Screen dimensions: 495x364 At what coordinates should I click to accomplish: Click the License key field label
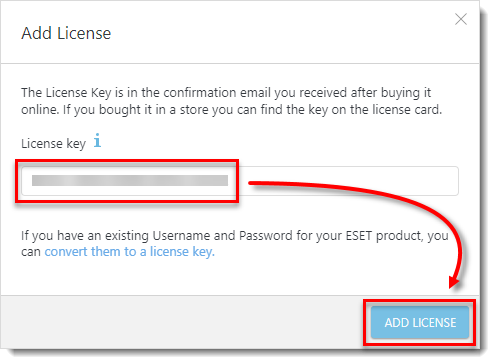(x=53, y=144)
